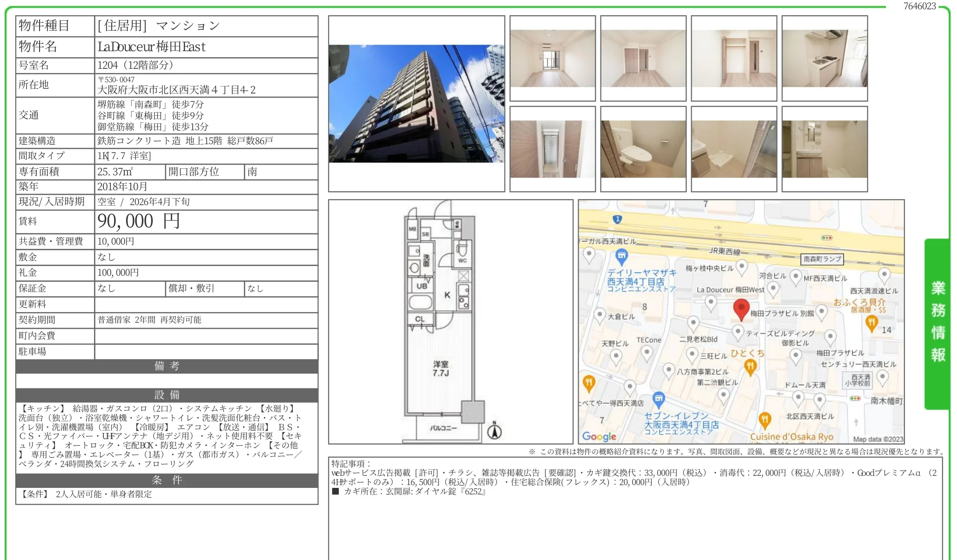This screenshot has height=560, width=957.
Task: Click the Google logo on map
Action: click(x=599, y=436)
